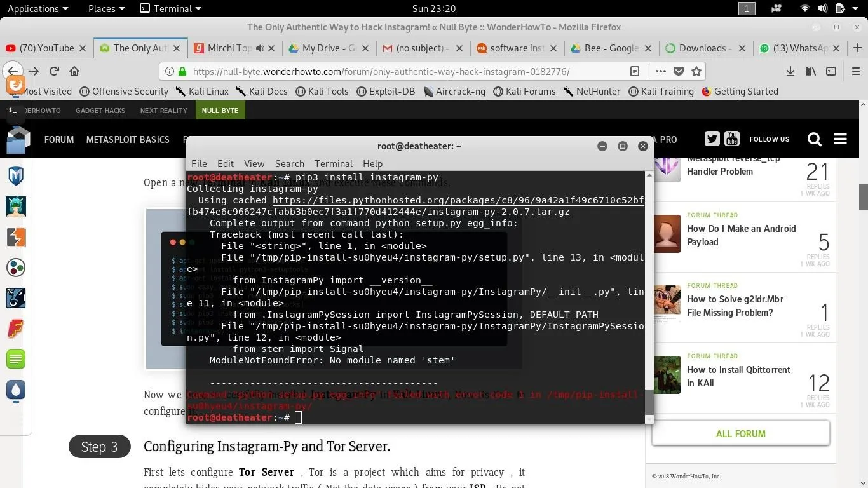Viewport: 868px width, 488px height.
Task: Open Places menu
Action: tap(106, 8)
